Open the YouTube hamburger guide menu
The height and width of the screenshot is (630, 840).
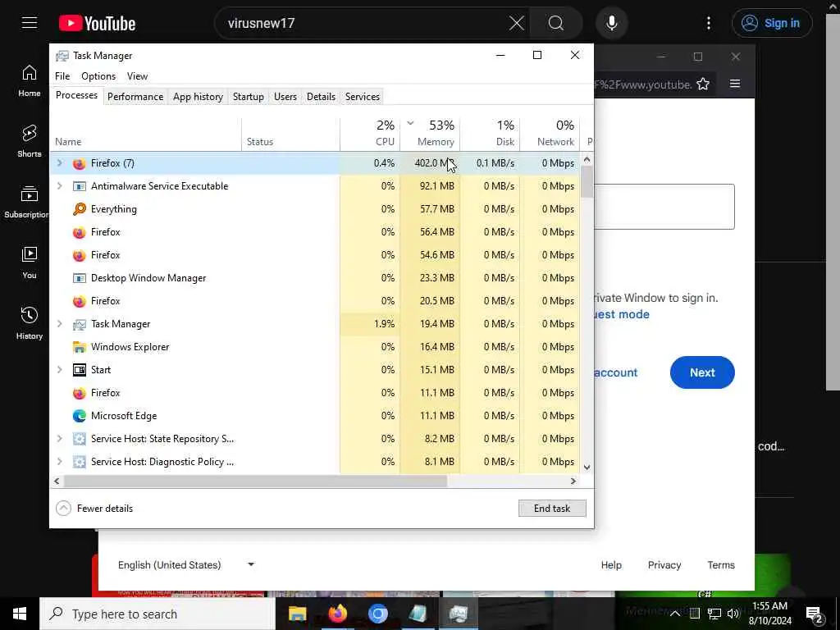click(x=30, y=23)
